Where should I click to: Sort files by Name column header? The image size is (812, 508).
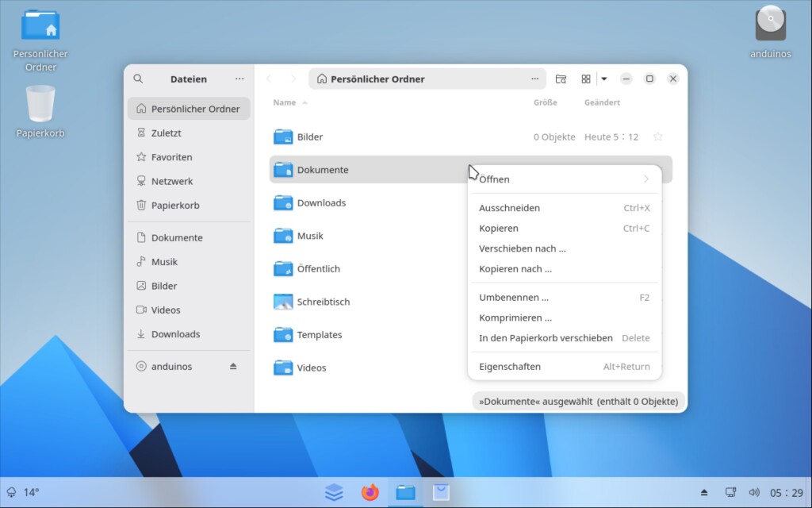[285, 102]
